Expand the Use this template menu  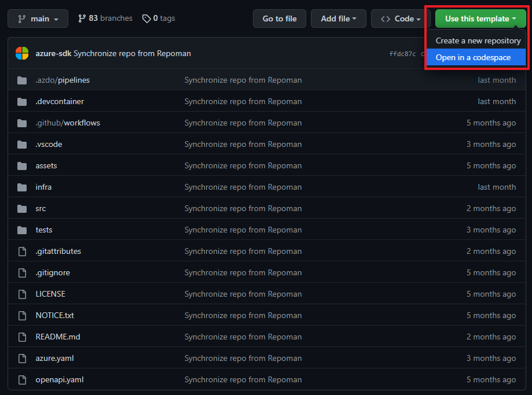pos(479,18)
